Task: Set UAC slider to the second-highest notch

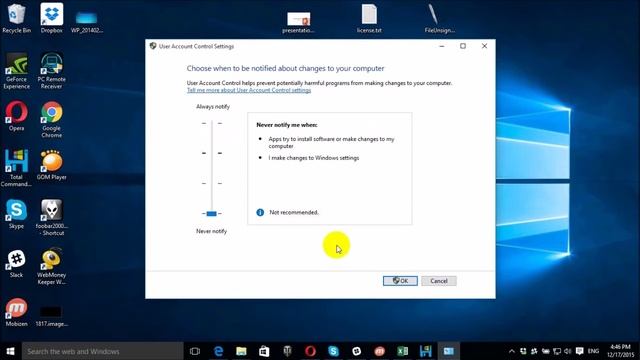Action: [x=211, y=153]
